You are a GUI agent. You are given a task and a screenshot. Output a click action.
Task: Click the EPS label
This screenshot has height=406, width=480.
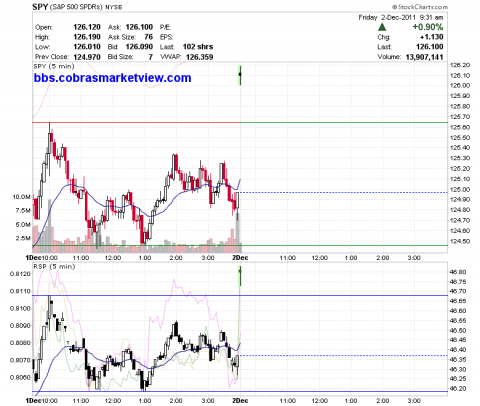166,37
